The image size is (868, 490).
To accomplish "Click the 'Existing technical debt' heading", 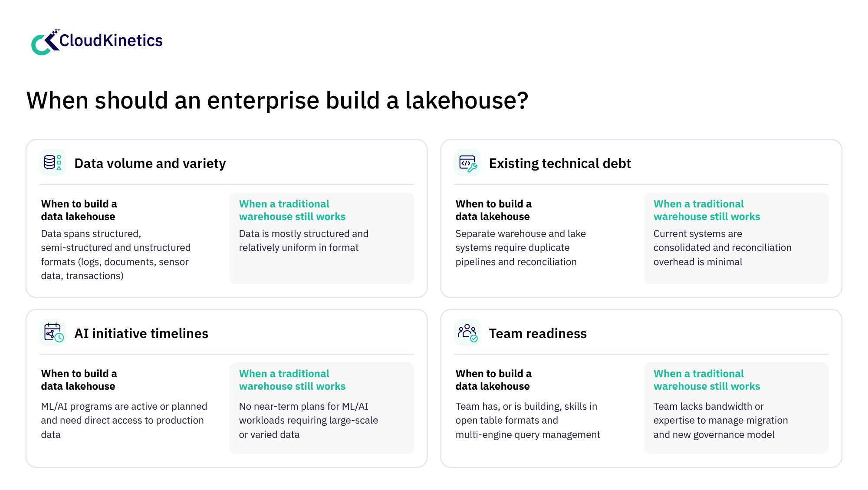I will click(x=560, y=163).
